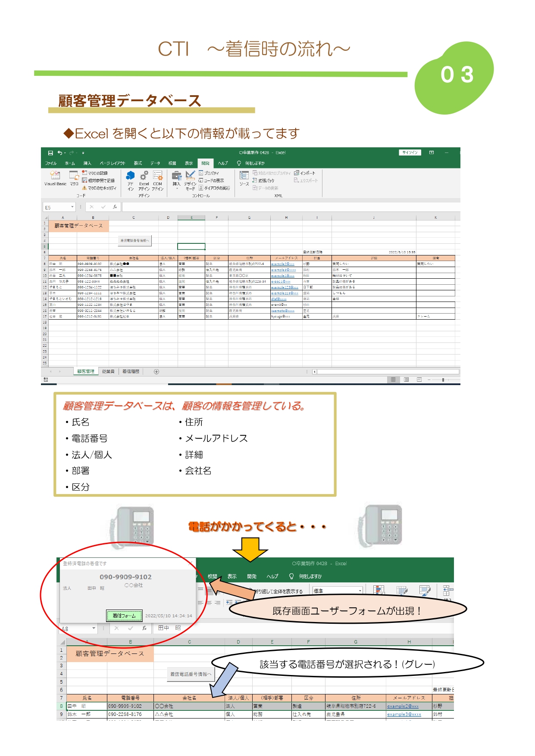Open the 標準 number format dropdown
The width and height of the screenshot is (535, 756).
tap(360, 591)
